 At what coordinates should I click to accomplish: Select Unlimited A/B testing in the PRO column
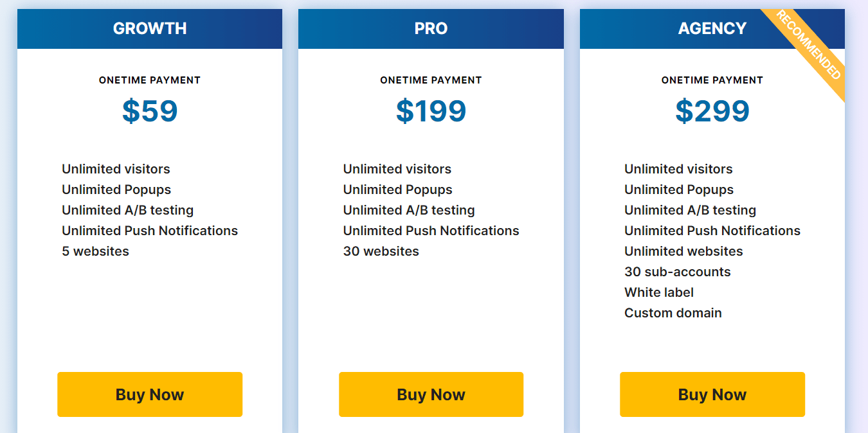point(408,210)
